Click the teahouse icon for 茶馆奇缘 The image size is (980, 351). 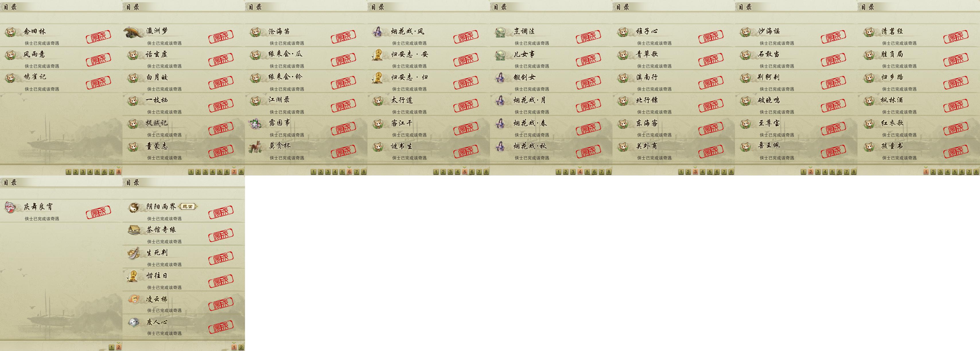click(x=133, y=230)
